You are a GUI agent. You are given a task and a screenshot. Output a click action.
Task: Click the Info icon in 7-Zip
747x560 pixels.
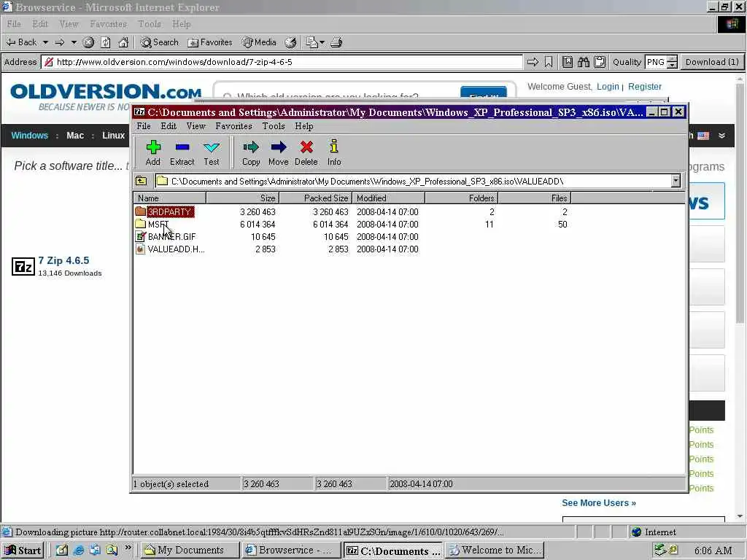click(x=334, y=146)
